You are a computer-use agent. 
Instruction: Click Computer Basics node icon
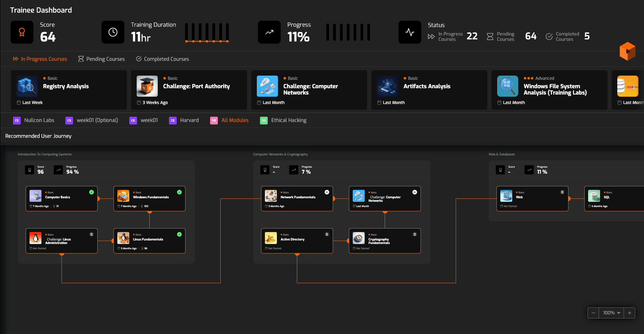tap(35, 196)
